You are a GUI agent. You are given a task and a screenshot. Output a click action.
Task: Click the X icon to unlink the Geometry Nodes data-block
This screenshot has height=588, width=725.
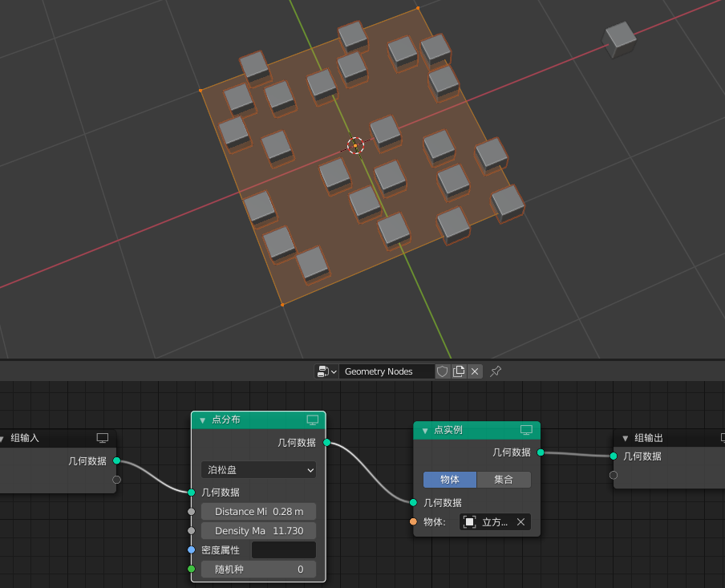point(475,371)
